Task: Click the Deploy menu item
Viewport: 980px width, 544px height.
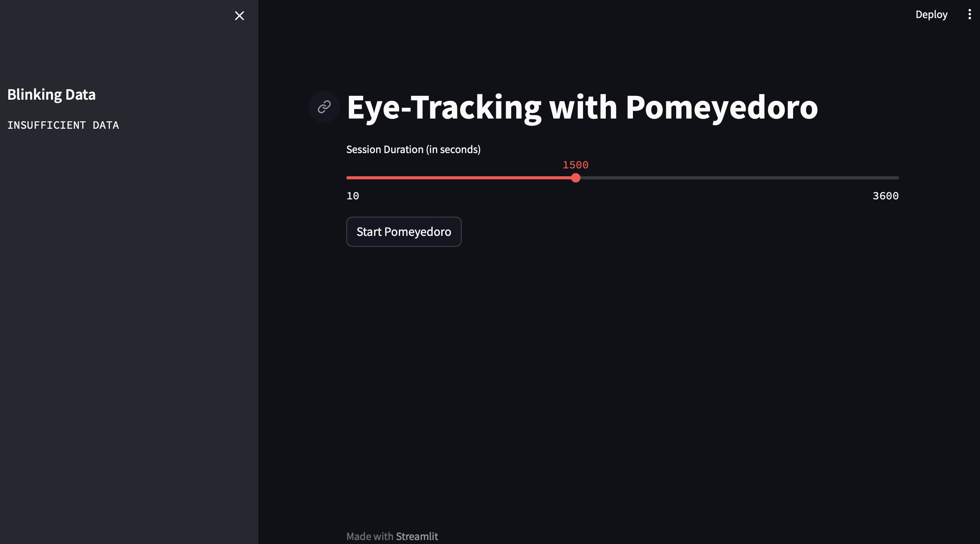Action: [x=931, y=14]
